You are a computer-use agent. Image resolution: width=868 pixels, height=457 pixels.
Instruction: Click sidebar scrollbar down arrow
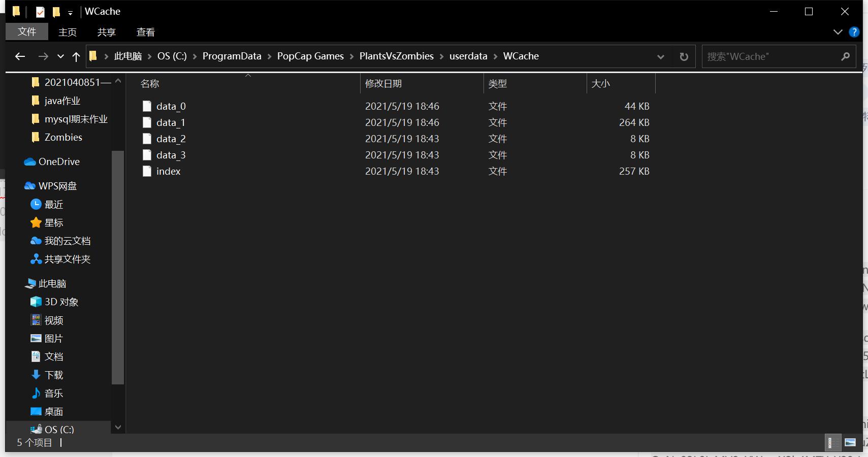118,427
